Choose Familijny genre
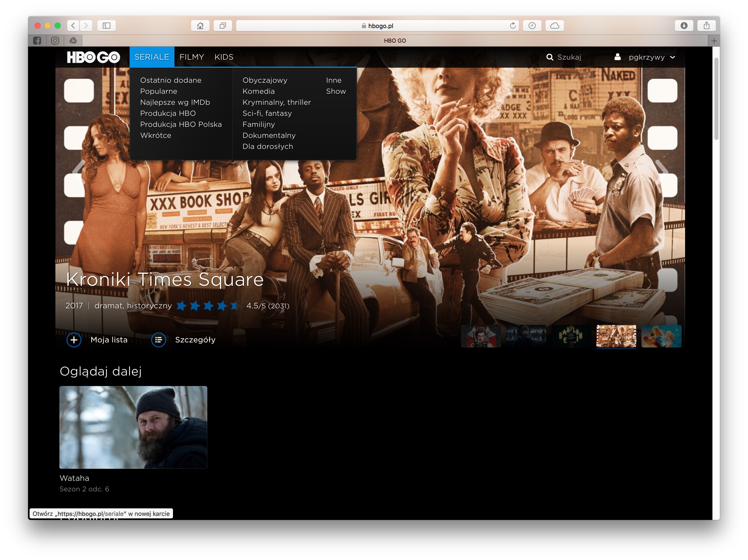The image size is (748, 560). tap(259, 124)
